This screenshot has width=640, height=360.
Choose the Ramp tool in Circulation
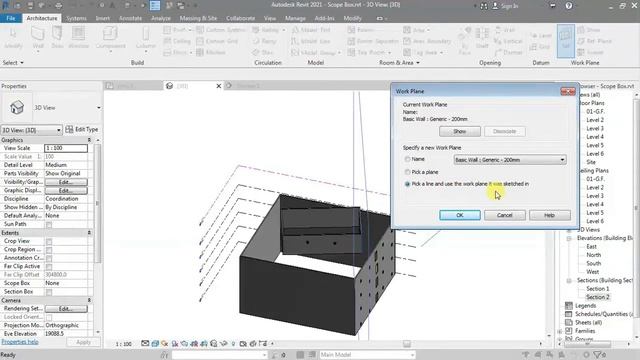coord(264,41)
